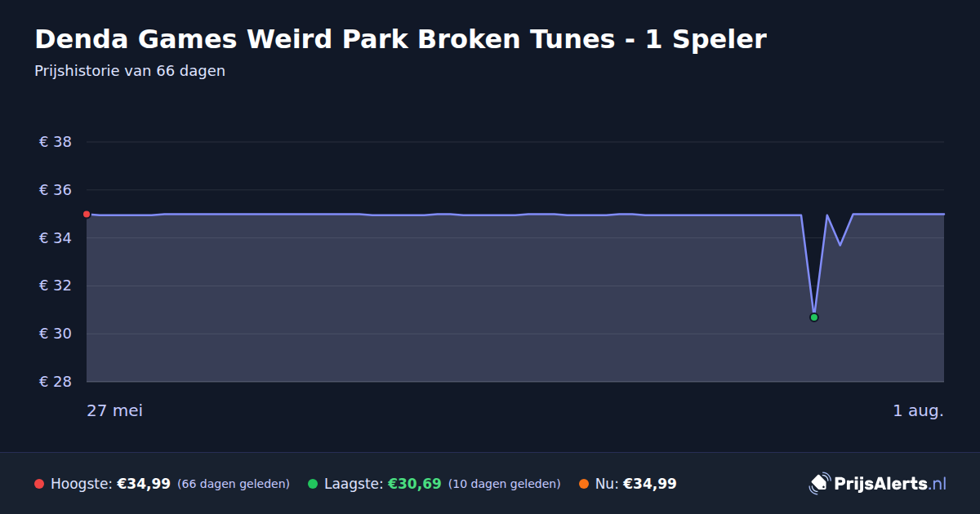Click the €30,69 lowest price value

pos(414,484)
